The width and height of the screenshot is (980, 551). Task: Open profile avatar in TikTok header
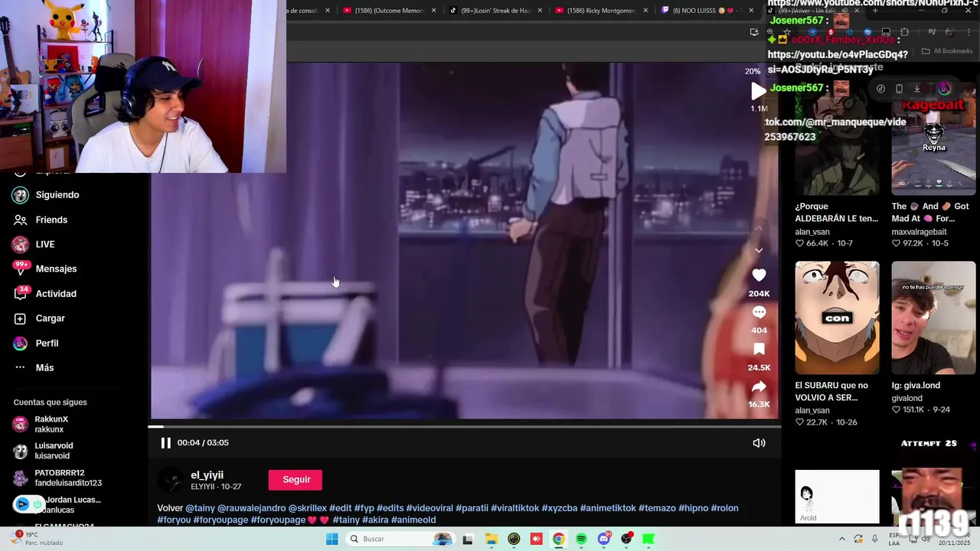coord(945,89)
